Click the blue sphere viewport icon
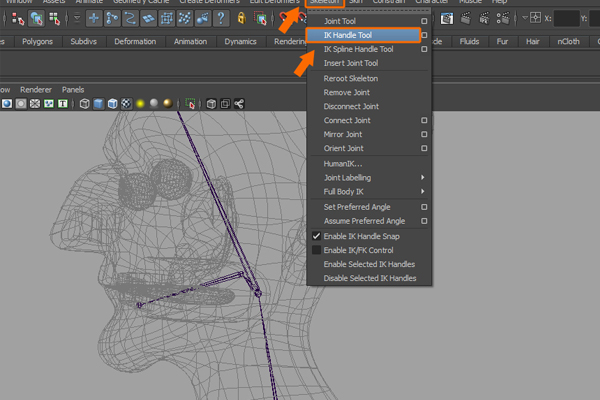Image resolution: width=600 pixels, height=400 pixels. click(7, 104)
